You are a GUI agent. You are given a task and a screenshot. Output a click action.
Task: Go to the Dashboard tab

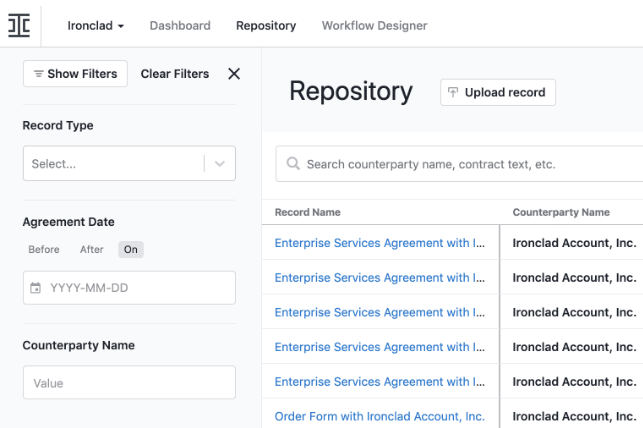(x=180, y=25)
